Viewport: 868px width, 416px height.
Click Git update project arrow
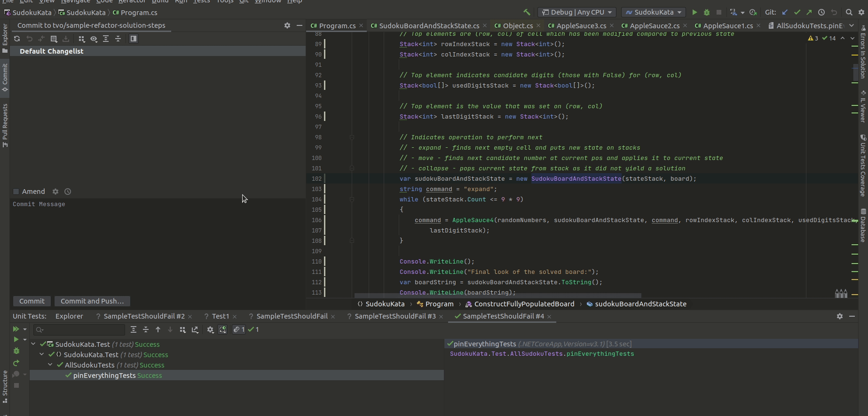click(x=785, y=12)
